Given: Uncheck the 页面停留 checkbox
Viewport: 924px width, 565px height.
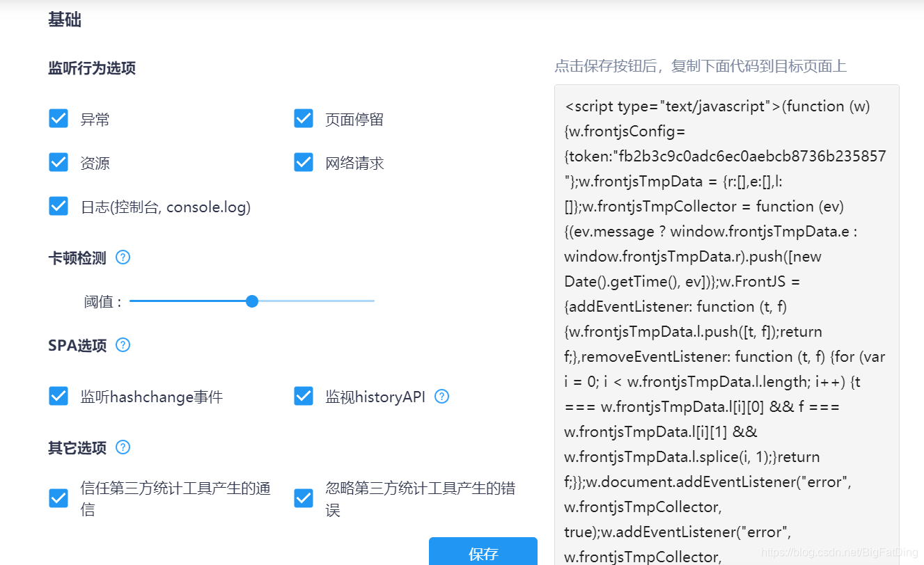Looking at the screenshot, I should pos(304,119).
